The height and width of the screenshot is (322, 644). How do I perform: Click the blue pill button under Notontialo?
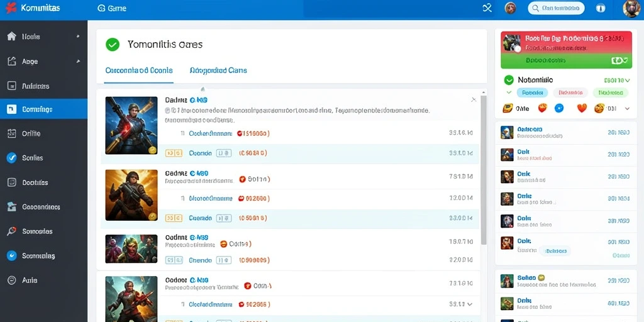tap(532, 93)
